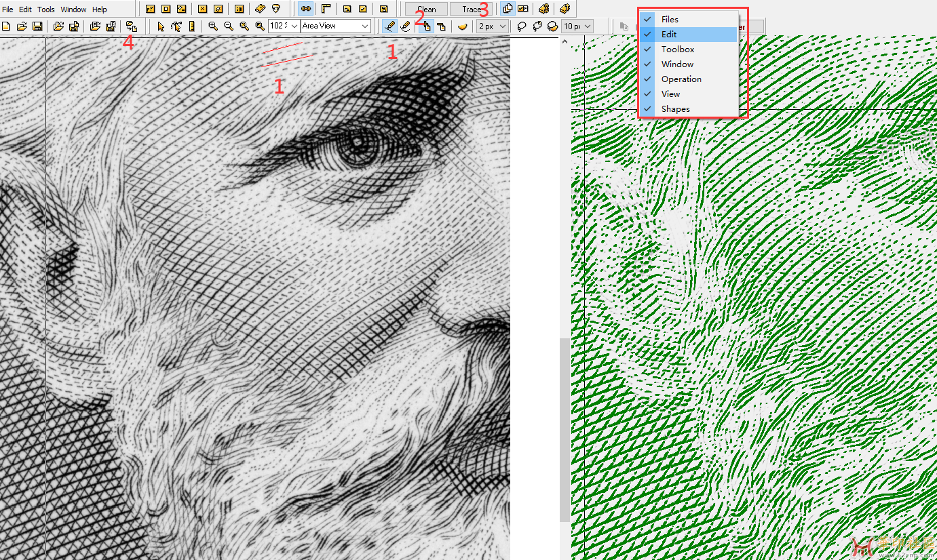Click the orange bowl-shaped tool icon
This screenshot has width=937, height=560.
pyautogui.click(x=463, y=26)
